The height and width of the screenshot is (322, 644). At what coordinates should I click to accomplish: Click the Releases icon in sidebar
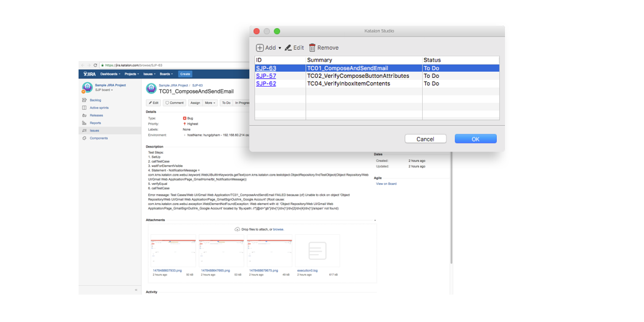coord(84,115)
